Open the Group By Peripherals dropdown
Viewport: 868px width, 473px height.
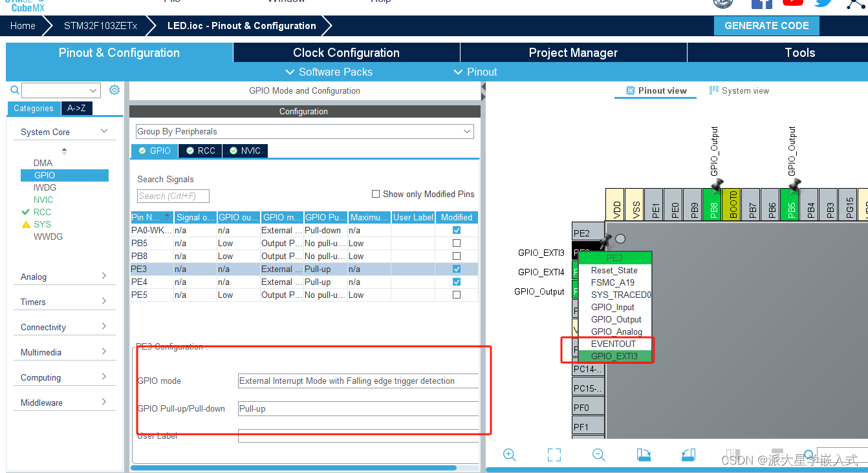tap(305, 131)
